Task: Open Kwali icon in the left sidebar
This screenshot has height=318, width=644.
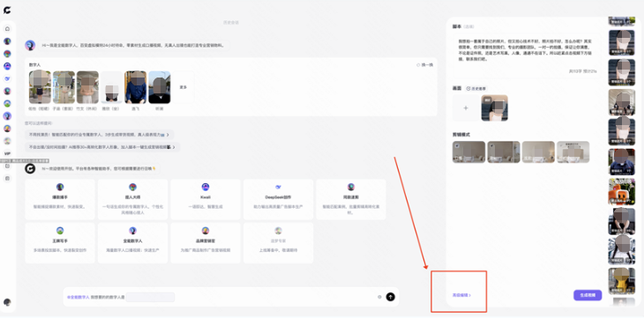Action: (x=7, y=66)
